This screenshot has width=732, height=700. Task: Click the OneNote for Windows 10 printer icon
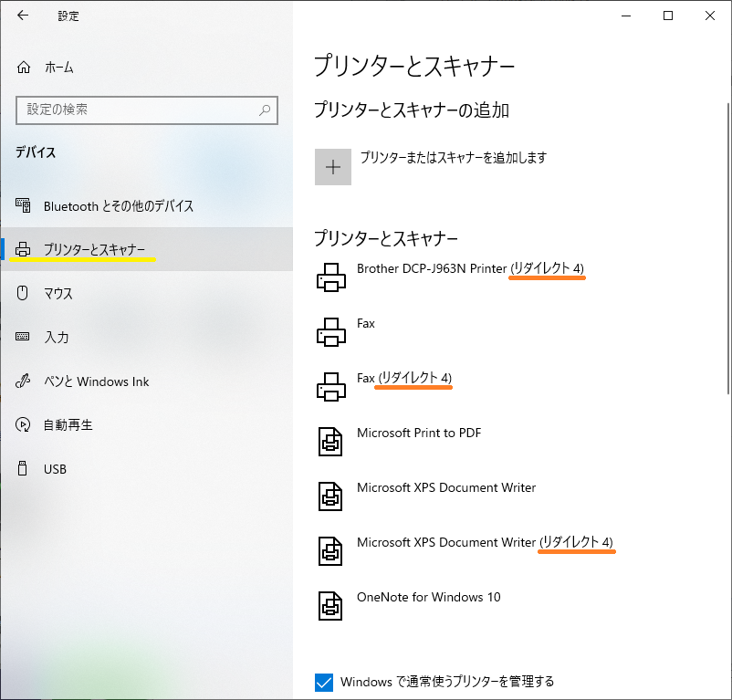[x=331, y=605]
